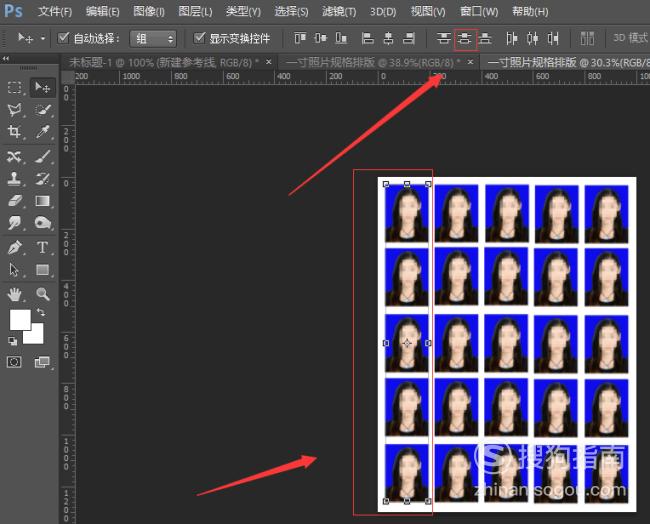Select the Patch healing tool
Image resolution: width=650 pixels, height=524 pixels.
pyautogui.click(x=15, y=157)
